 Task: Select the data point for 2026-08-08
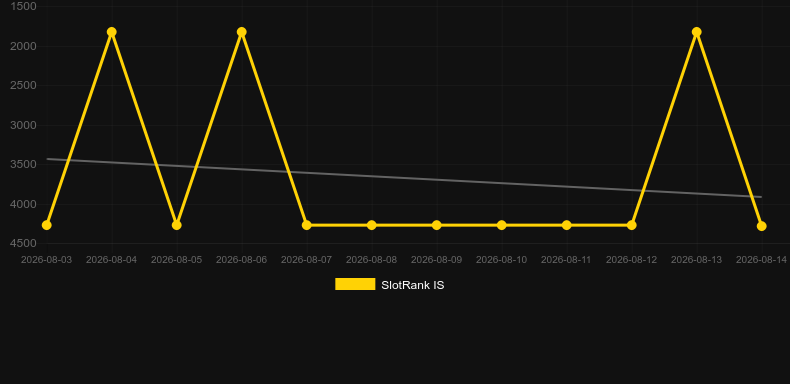[371, 225]
